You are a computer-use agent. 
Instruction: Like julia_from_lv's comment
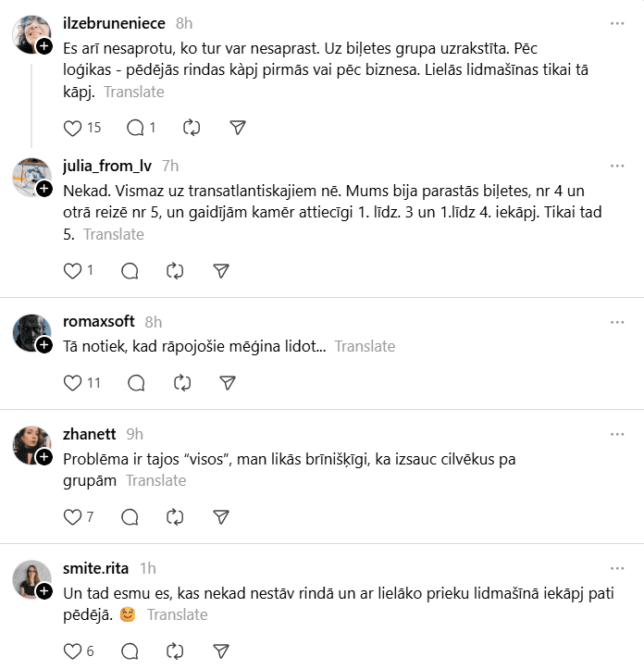[73, 270]
